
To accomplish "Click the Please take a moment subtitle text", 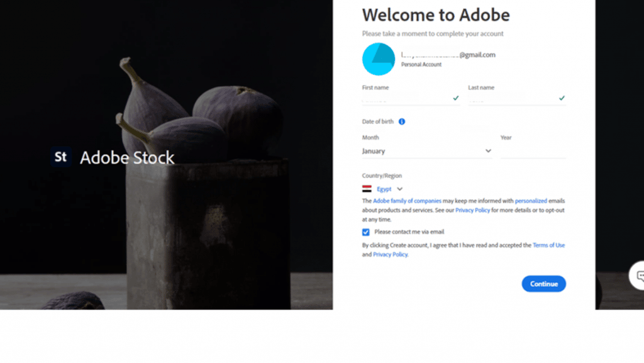I will point(433,34).
